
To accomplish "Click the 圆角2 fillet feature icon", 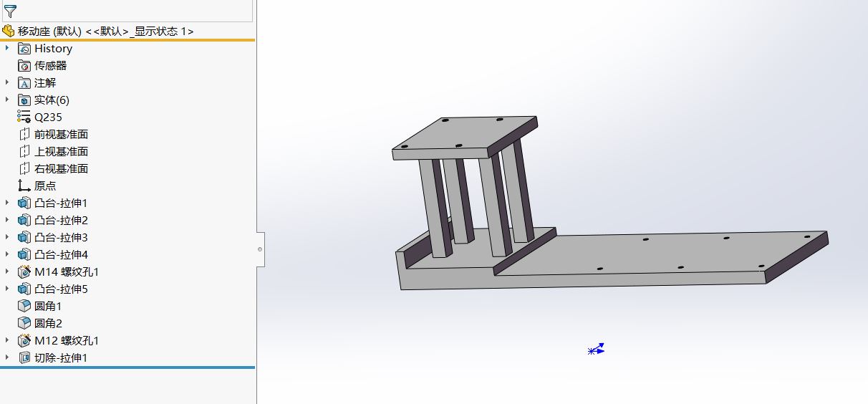I will coord(24,324).
